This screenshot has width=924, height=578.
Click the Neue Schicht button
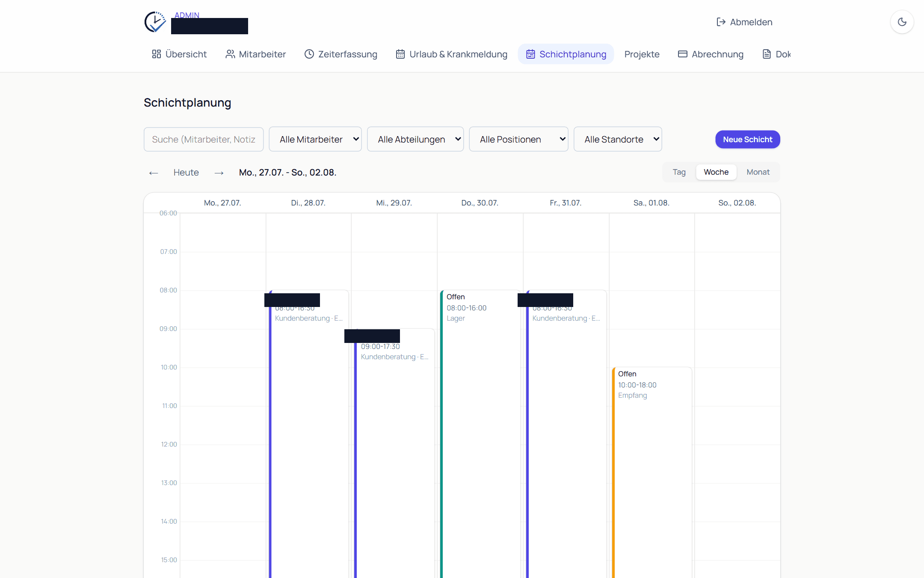(x=748, y=139)
